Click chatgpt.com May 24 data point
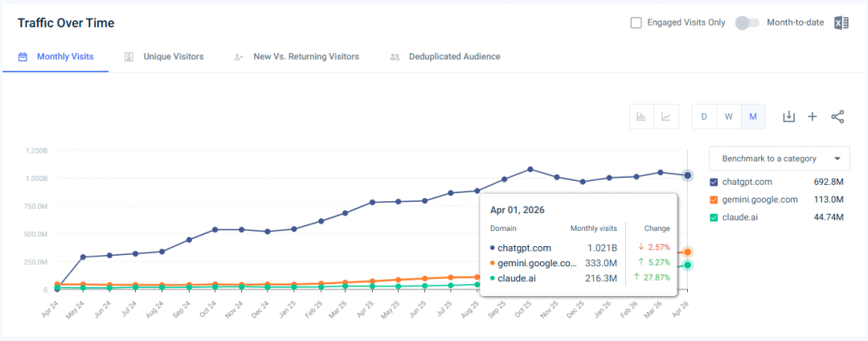 pos(83,257)
